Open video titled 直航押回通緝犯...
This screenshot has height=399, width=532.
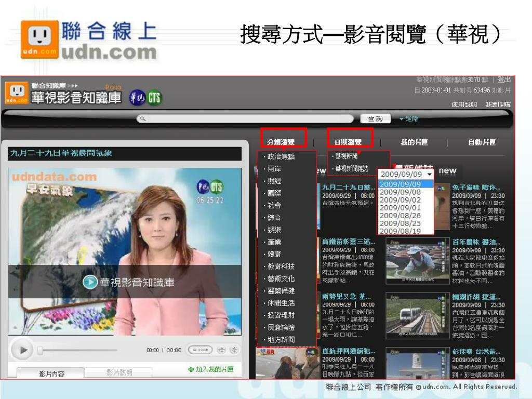(349, 351)
